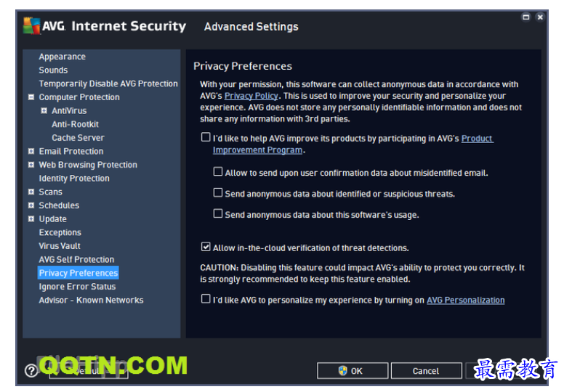Uncheck in-the-cloud verification of threat detections
Viewport: 564px width, 392px height.
click(x=206, y=247)
